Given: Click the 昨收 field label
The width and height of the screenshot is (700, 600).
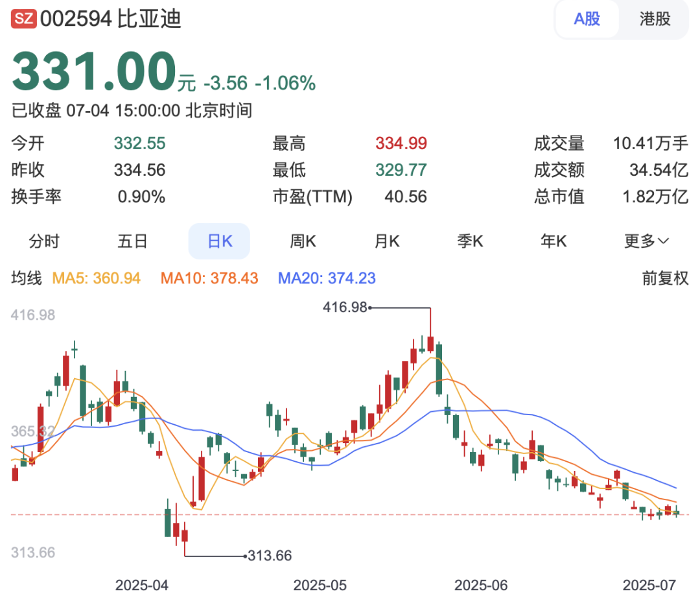Looking at the screenshot, I should pyautogui.click(x=28, y=170).
